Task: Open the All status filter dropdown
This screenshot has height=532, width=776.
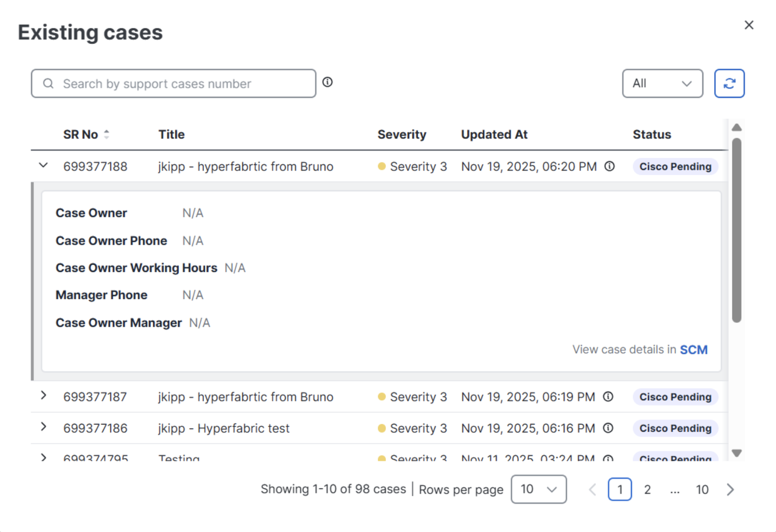Action: (662, 83)
